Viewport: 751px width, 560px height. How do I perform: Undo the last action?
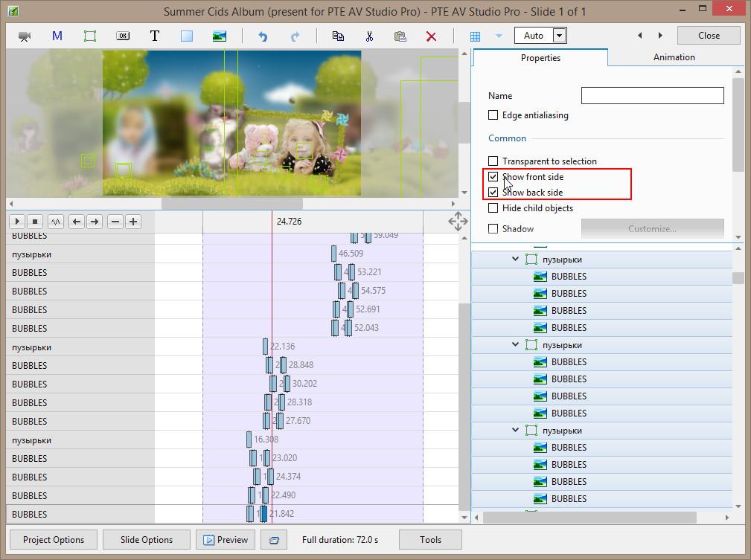click(x=262, y=36)
